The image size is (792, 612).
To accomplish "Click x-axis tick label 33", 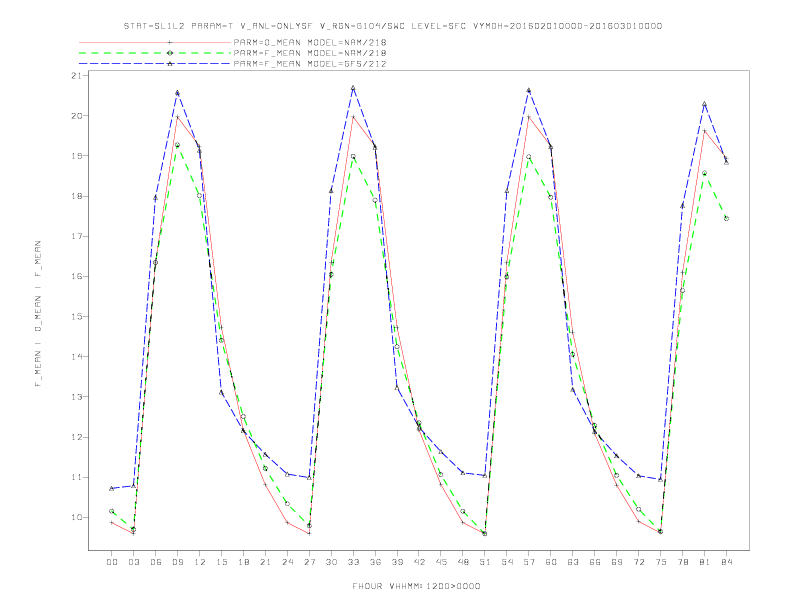I will (x=353, y=562).
